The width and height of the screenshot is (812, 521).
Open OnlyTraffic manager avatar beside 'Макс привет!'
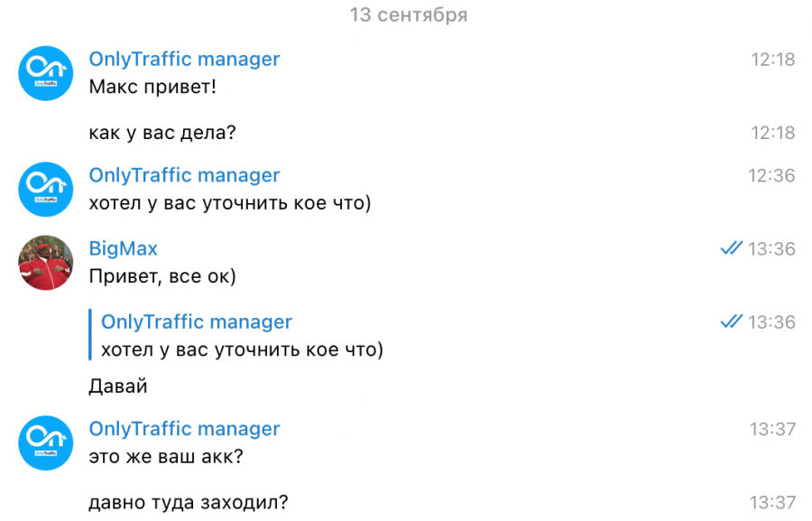pyautogui.click(x=46, y=73)
